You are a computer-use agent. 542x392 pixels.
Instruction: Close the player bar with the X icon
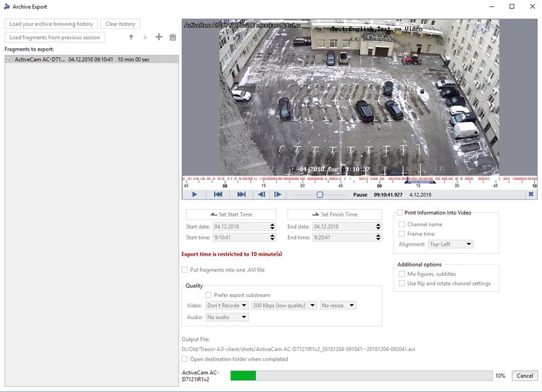(x=531, y=195)
